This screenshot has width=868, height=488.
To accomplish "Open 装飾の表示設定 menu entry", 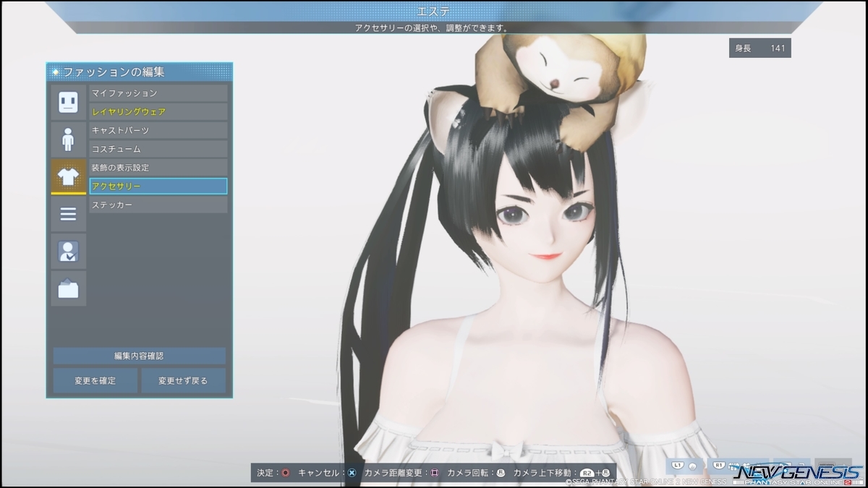I will [x=158, y=168].
